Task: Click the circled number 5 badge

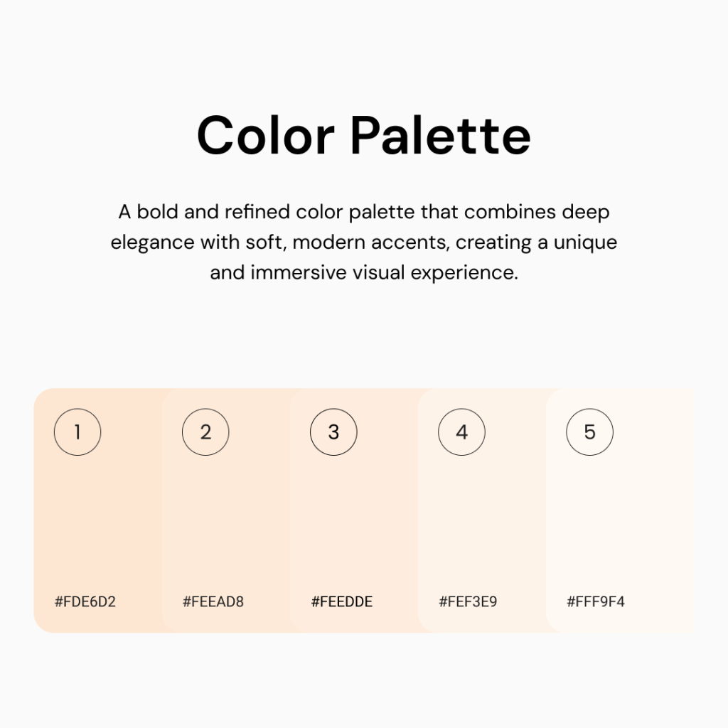Action: pos(589,432)
